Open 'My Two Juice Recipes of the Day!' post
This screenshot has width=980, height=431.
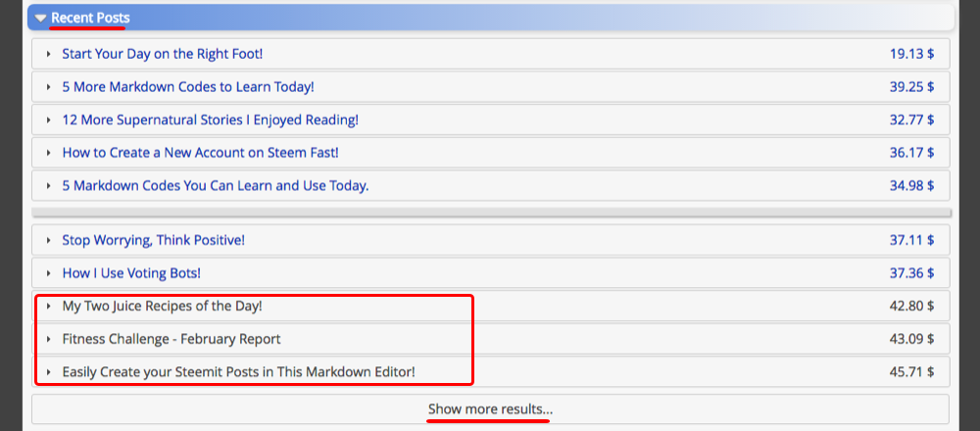(162, 306)
